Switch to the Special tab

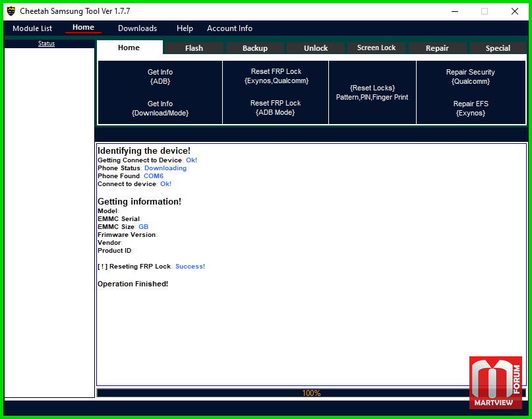(498, 48)
